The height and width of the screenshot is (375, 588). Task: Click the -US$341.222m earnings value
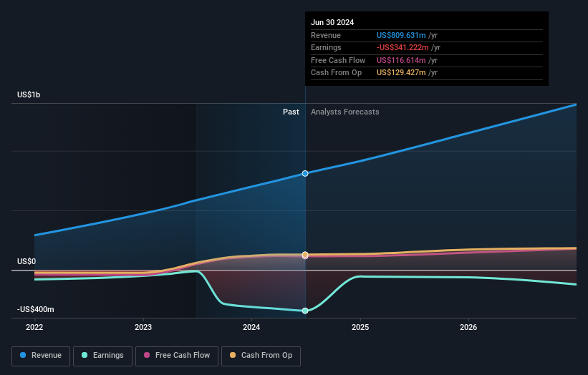[403, 47]
